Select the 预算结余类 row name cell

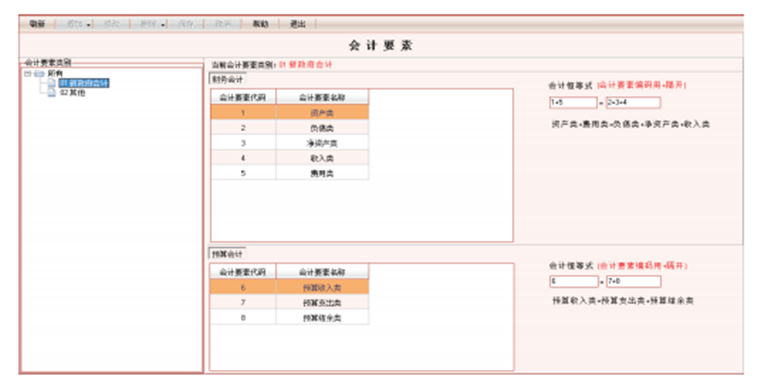[x=322, y=318]
